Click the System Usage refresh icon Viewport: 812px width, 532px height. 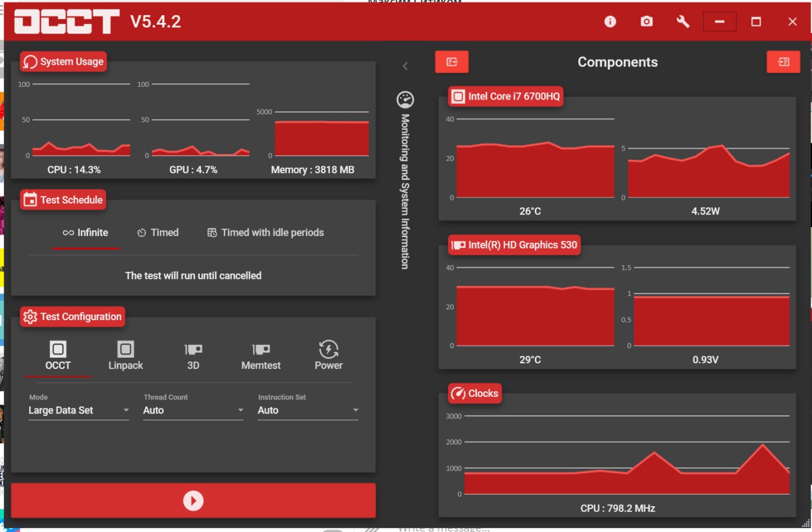tap(30, 62)
